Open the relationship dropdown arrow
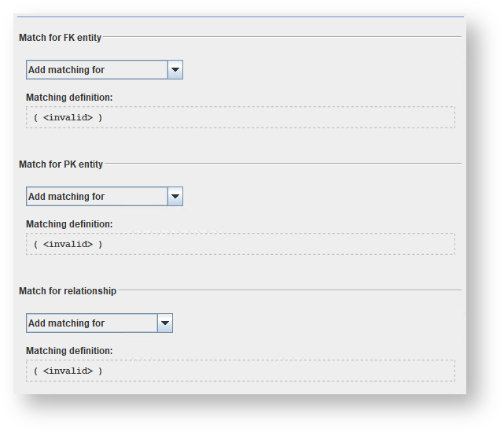 (164, 323)
